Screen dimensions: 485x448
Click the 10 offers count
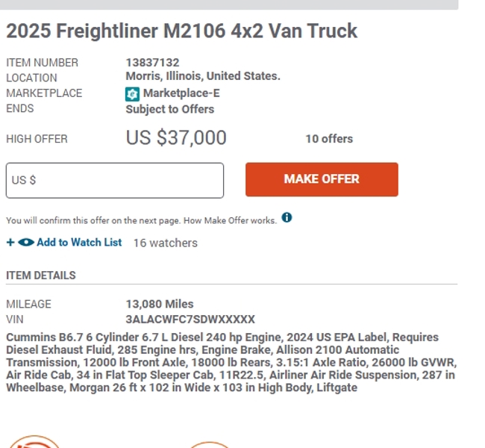tap(329, 139)
